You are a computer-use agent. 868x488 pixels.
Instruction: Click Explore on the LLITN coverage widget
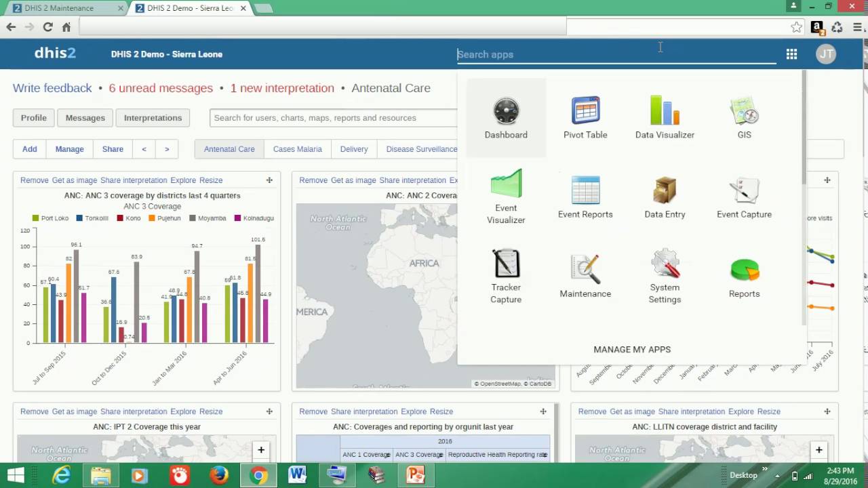[x=741, y=411]
